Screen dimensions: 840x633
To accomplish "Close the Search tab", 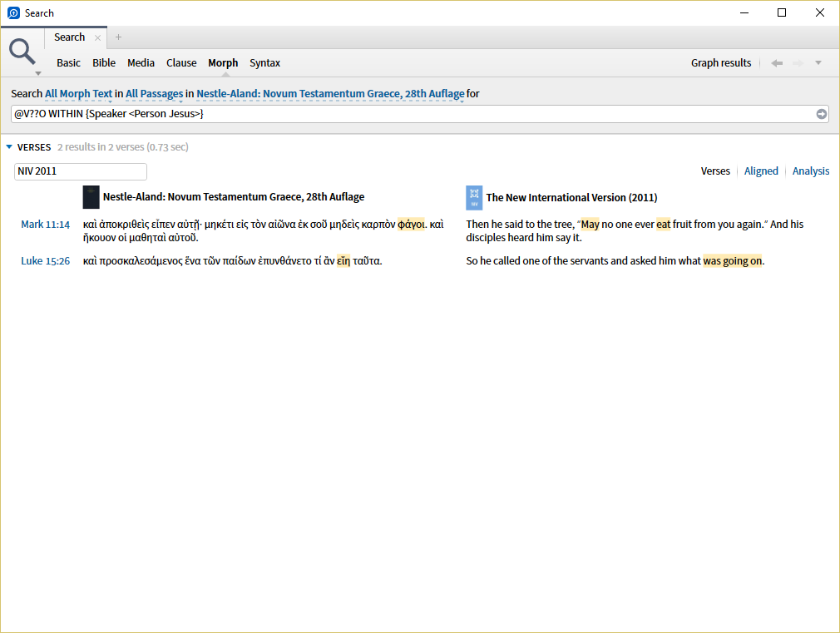I will tap(97, 37).
